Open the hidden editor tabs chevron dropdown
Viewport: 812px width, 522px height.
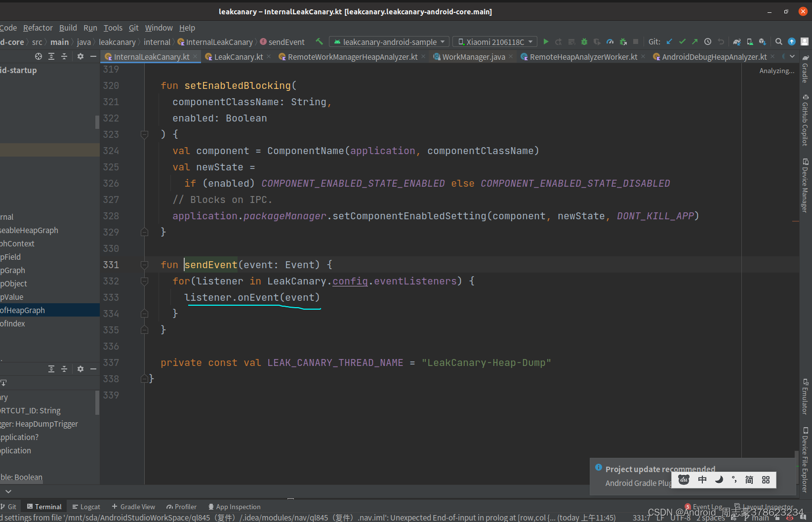click(792, 56)
